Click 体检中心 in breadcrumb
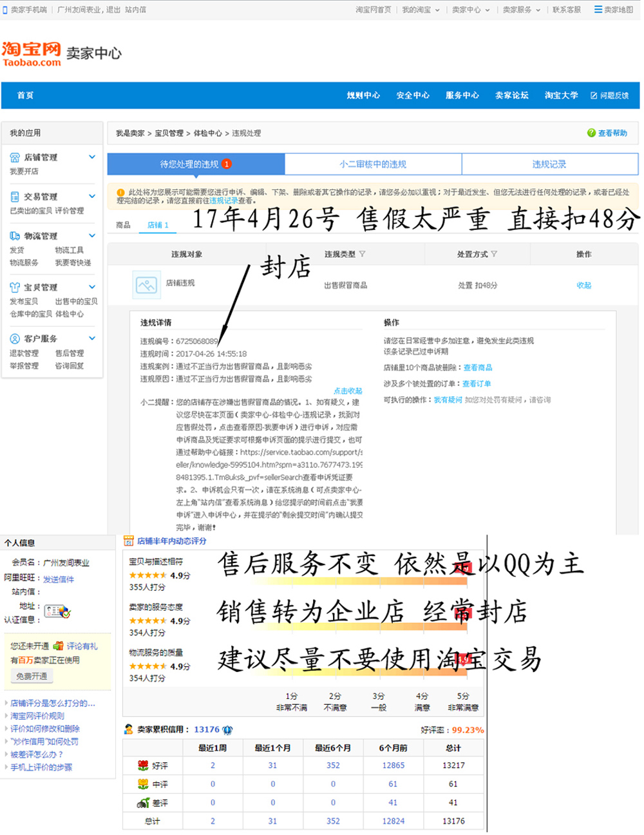The image size is (644, 835). pyautogui.click(x=207, y=133)
